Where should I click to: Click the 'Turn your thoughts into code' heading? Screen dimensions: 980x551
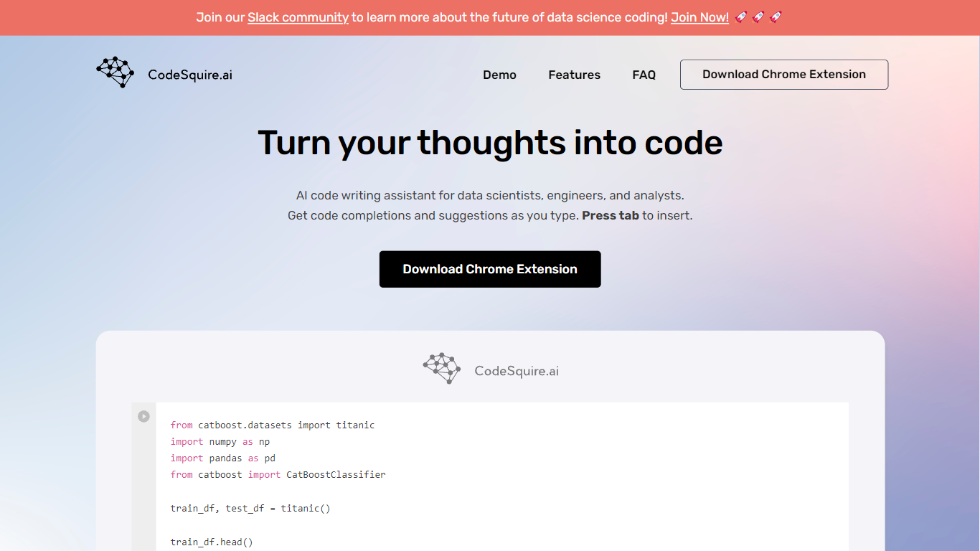490,142
